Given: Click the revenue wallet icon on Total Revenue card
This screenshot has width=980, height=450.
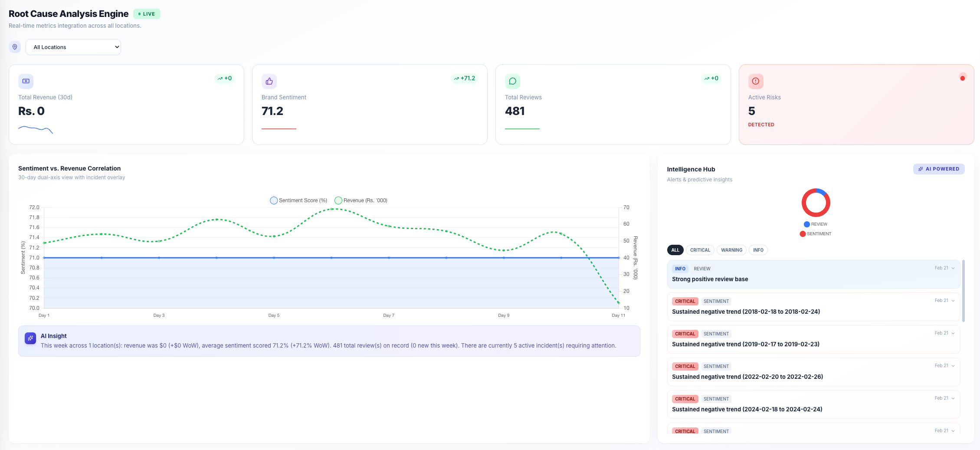Looking at the screenshot, I should (x=26, y=81).
